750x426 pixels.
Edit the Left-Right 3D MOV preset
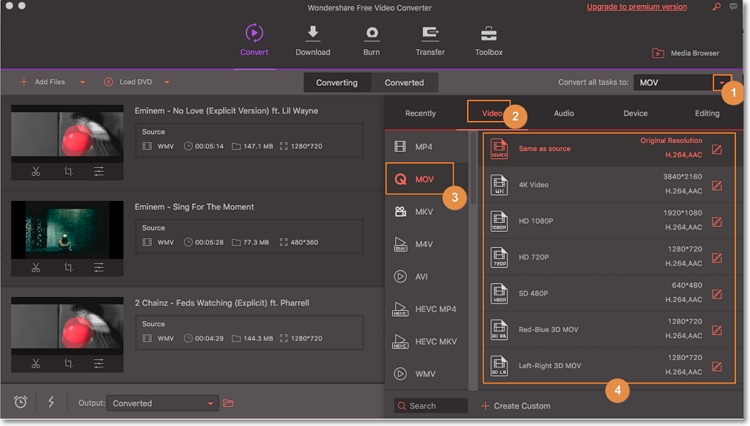pyautogui.click(x=717, y=366)
